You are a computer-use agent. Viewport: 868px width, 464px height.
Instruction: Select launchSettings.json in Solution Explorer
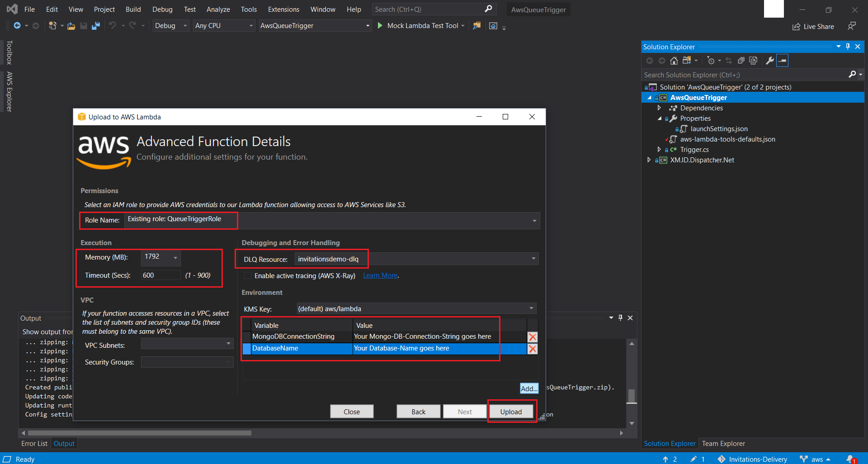(719, 129)
